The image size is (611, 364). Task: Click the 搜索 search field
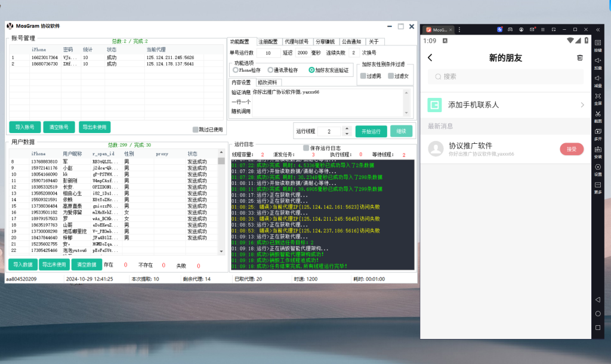[x=505, y=76]
